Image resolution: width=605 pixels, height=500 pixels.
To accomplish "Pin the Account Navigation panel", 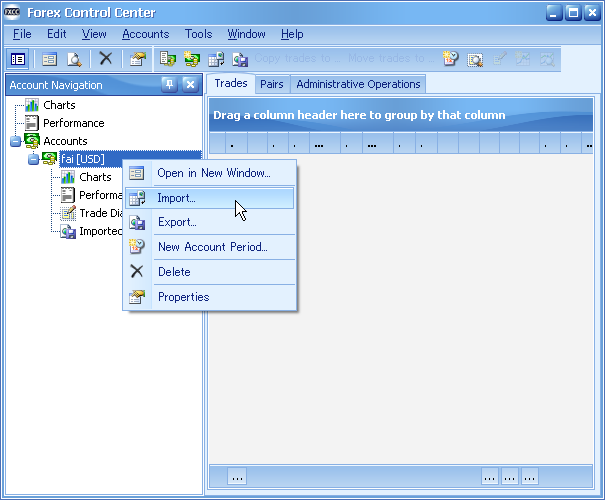I will pos(169,84).
